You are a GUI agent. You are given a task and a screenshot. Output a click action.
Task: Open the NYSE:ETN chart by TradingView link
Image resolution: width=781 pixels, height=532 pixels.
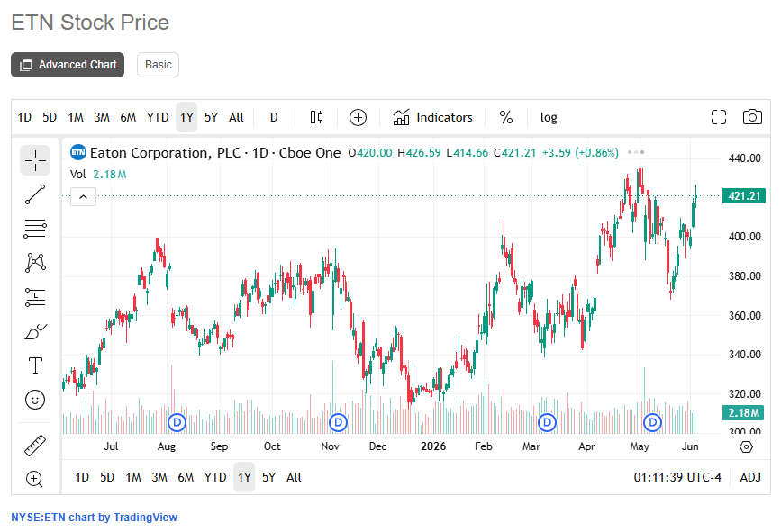[95, 518]
